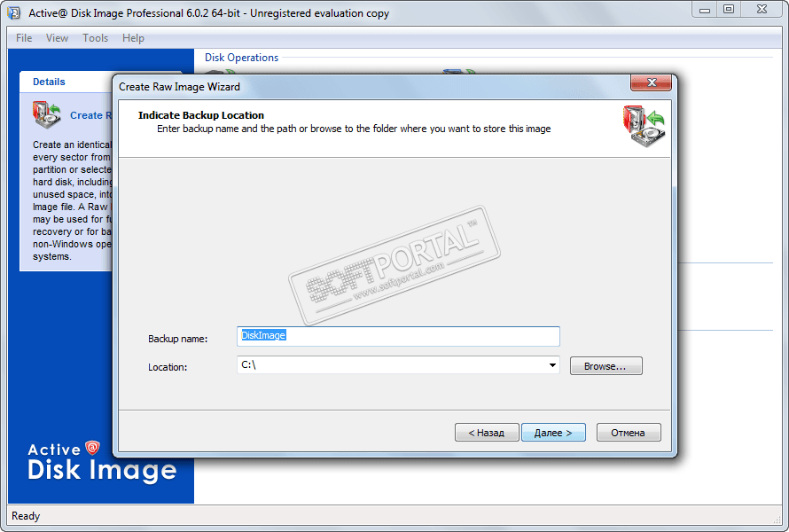
Task: Click the Backup name input field
Action: click(398, 336)
